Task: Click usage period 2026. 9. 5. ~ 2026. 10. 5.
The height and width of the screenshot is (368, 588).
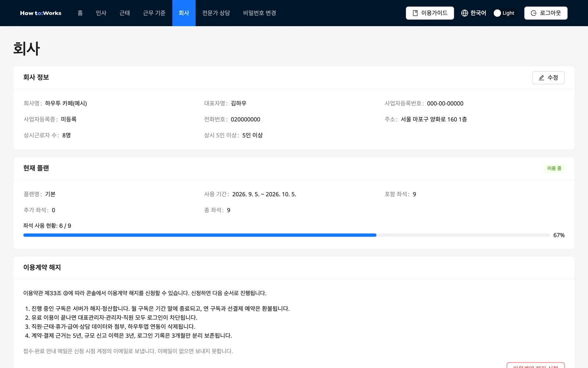Action: [x=264, y=194]
